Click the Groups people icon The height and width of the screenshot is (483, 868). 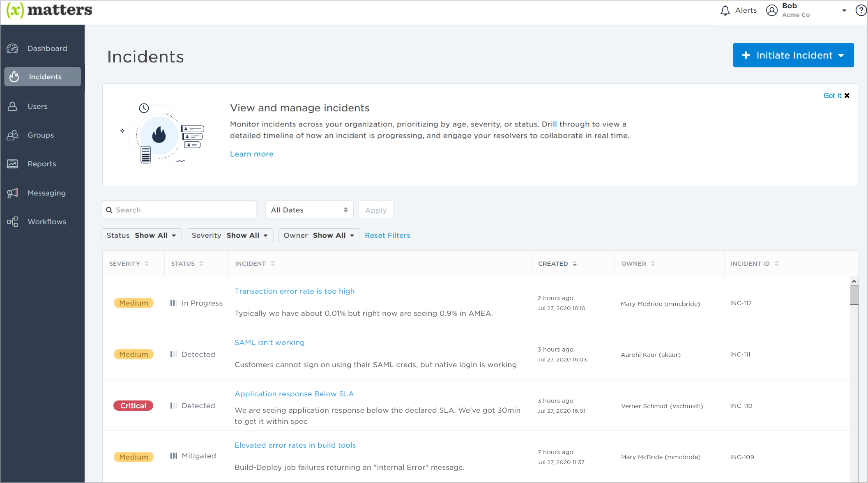[x=13, y=135]
